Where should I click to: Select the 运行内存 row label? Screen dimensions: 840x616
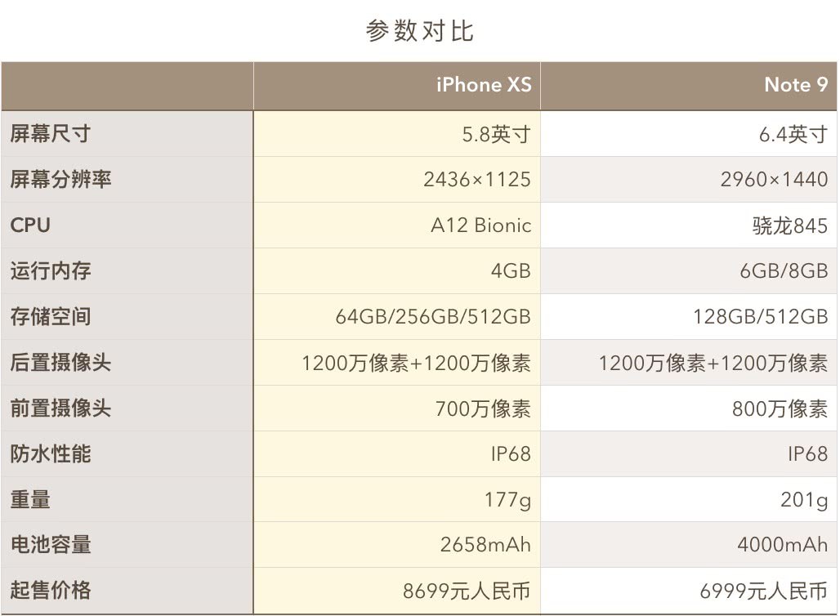coord(50,271)
